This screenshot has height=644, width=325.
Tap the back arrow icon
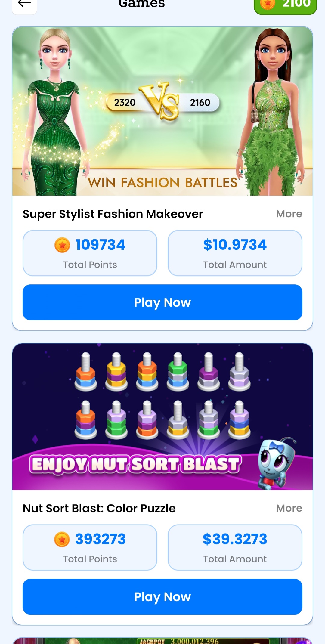tap(24, 5)
